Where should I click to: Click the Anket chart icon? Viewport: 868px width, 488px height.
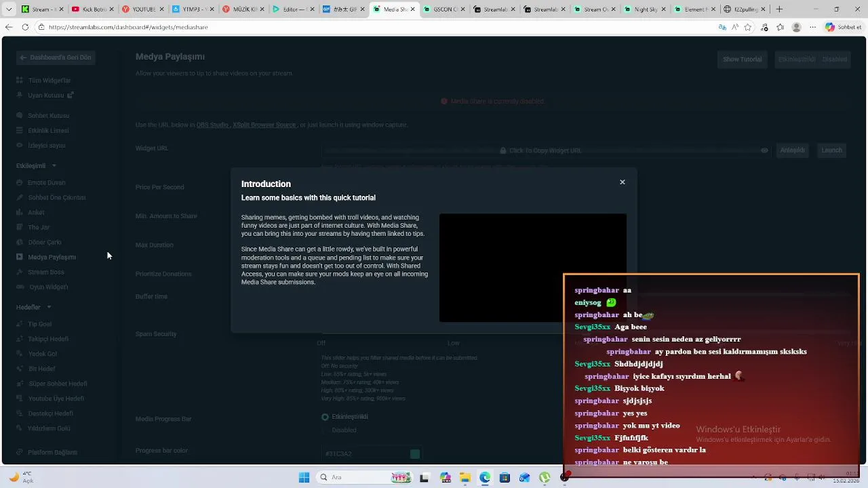(x=20, y=213)
